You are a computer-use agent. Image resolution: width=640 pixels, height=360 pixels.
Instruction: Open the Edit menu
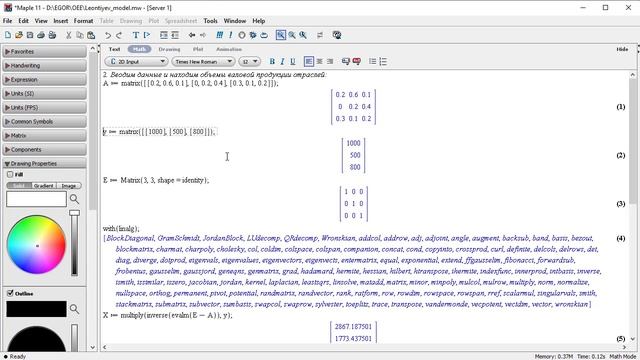[x=24, y=21]
